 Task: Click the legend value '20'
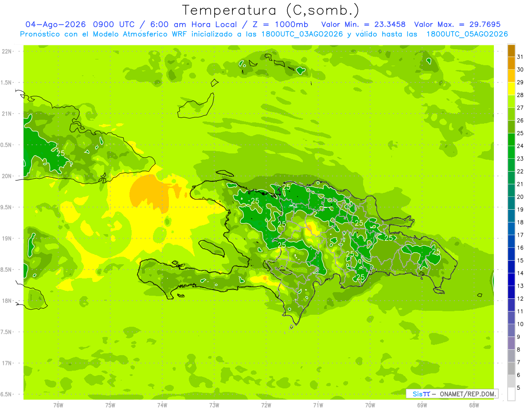520,197
